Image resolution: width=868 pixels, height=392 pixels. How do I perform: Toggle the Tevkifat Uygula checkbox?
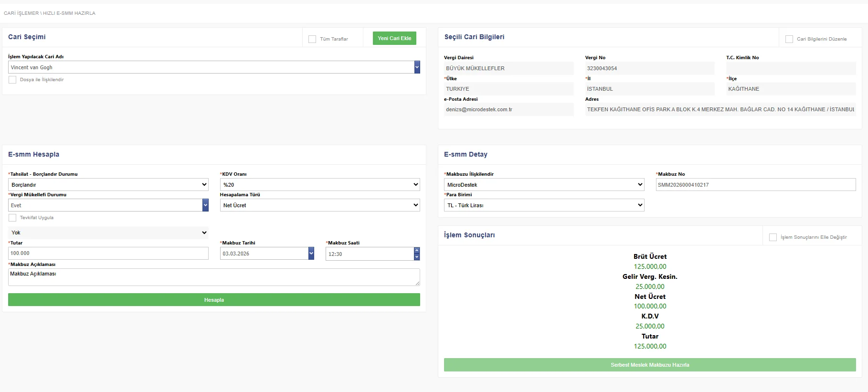click(x=12, y=218)
